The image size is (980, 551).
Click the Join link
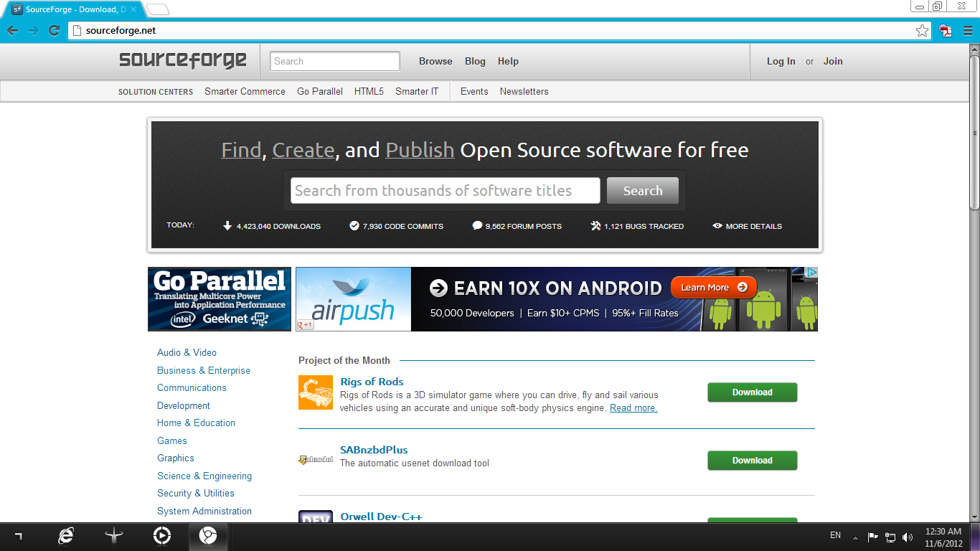[x=833, y=61]
